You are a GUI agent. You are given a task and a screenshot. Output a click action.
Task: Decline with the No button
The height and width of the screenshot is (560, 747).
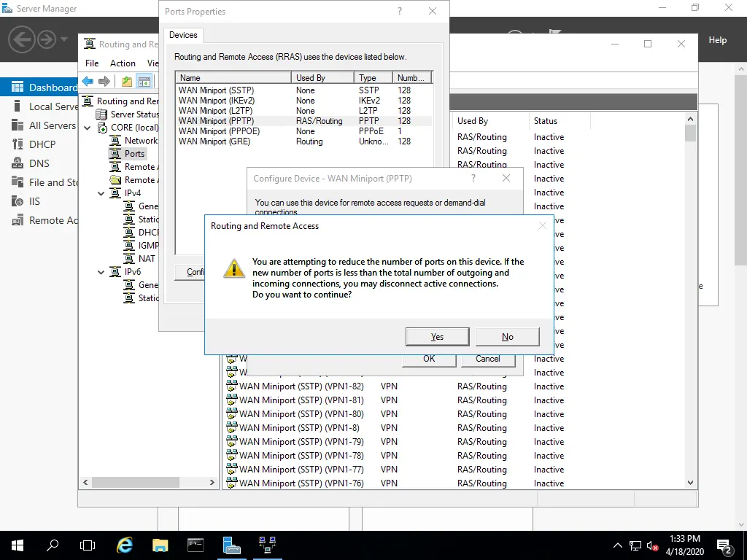(508, 337)
